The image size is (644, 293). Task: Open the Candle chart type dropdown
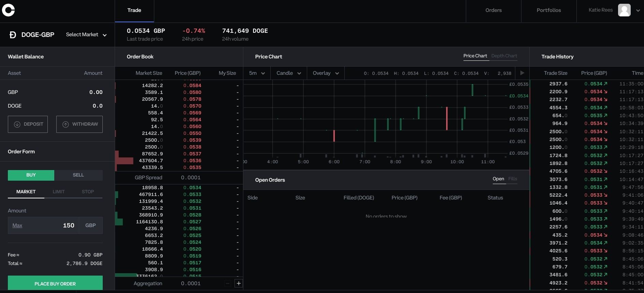click(289, 73)
